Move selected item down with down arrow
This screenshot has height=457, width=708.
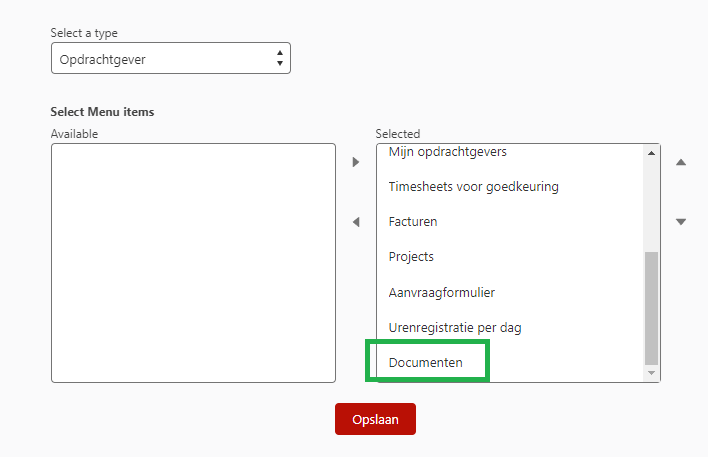pyautogui.click(x=681, y=222)
